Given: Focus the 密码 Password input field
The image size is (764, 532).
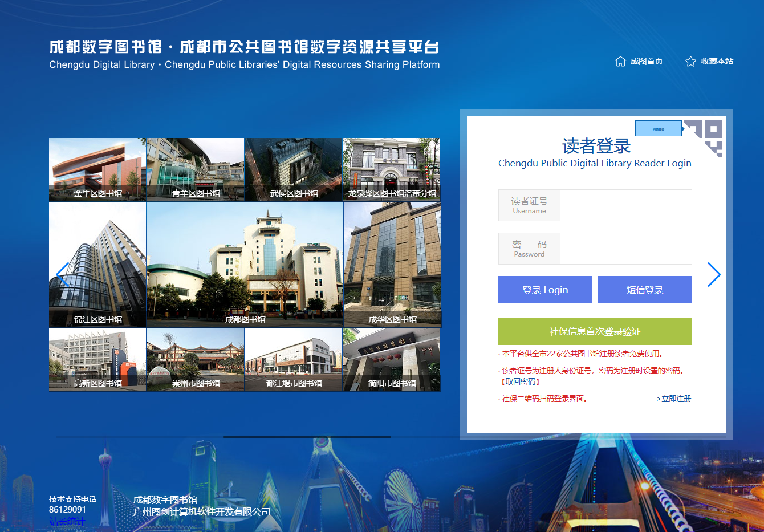Looking at the screenshot, I should tap(625, 249).
